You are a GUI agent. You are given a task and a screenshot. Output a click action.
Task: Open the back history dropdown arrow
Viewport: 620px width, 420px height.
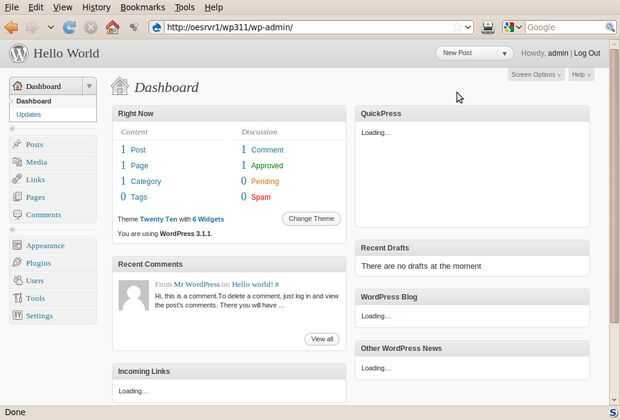(51, 27)
